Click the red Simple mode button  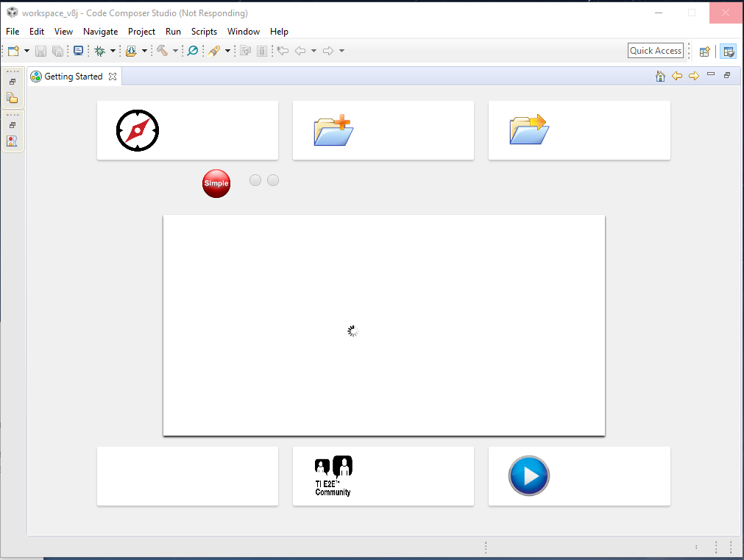coord(216,183)
